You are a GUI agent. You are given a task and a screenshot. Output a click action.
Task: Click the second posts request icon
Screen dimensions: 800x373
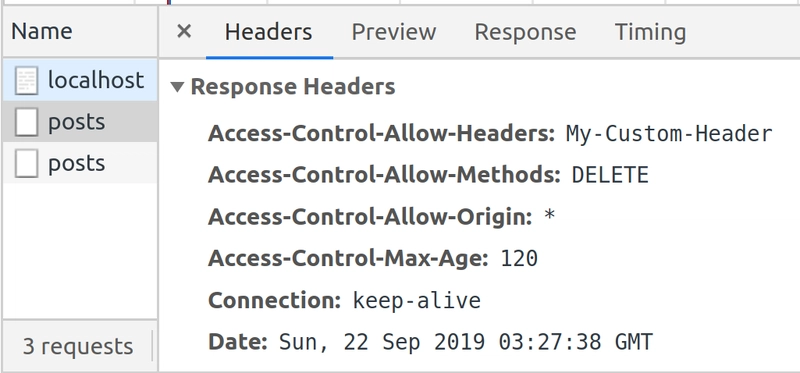tap(27, 164)
